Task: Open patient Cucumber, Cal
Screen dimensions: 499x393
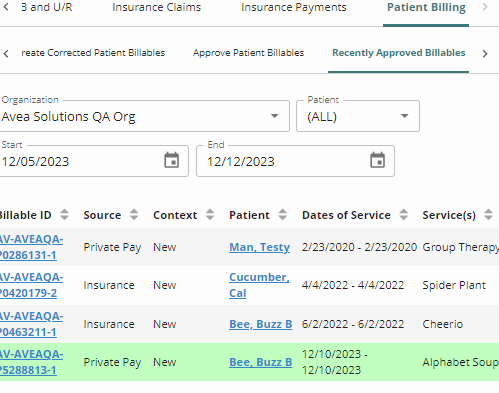Action: 259,285
